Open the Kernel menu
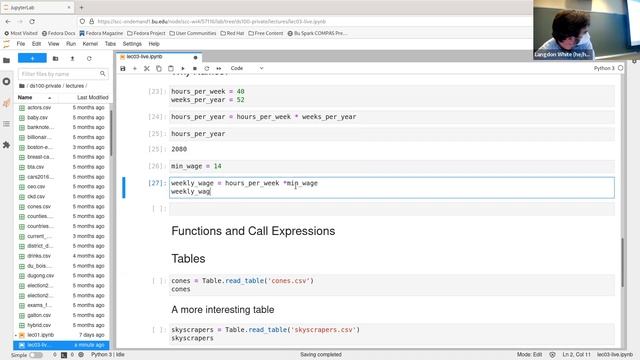 tap(90, 44)
